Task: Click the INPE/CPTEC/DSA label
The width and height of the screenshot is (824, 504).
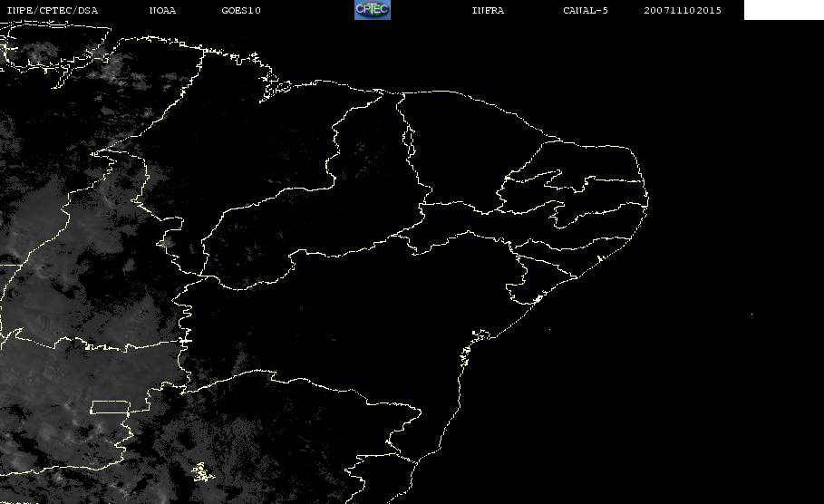Action: (53, 11)
